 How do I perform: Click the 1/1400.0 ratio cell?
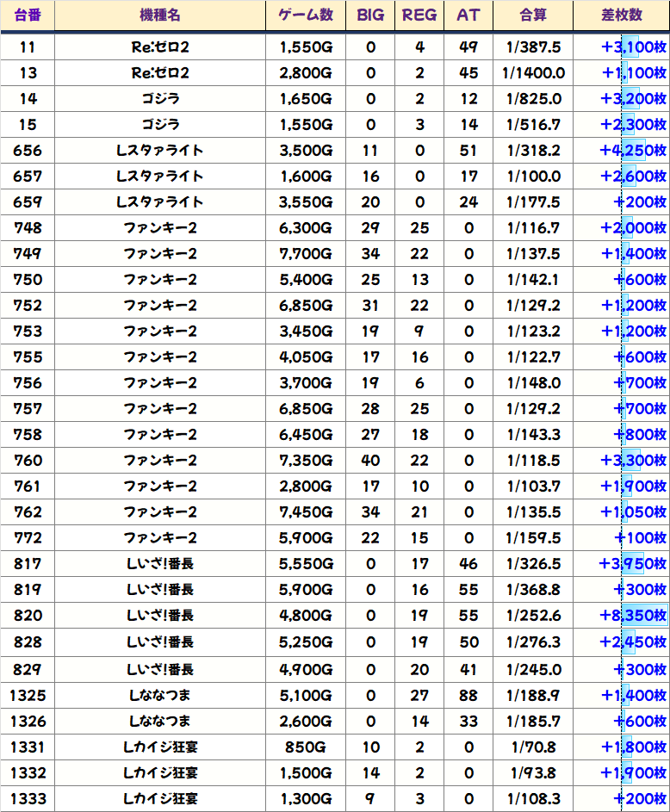[533, 73]
